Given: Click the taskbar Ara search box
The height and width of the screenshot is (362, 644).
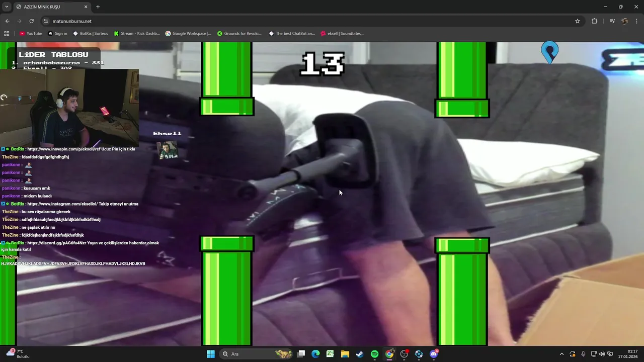Looking at the screenshot, I should coord(257,354).
